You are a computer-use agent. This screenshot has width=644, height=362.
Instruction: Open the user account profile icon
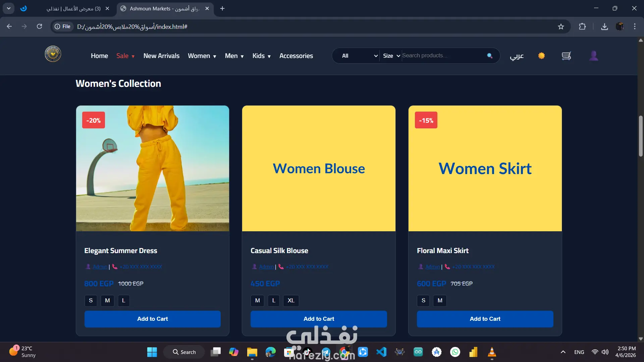593,56
